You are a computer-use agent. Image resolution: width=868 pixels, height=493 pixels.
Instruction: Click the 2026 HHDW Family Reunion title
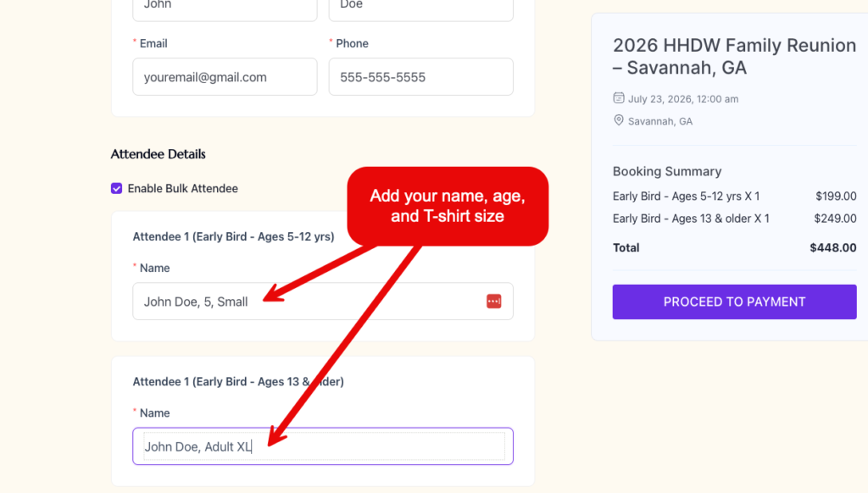734,57
